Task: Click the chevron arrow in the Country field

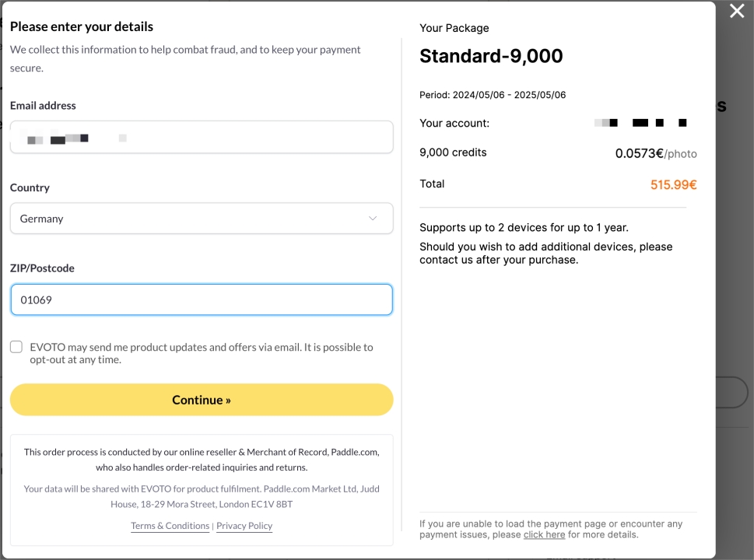Action: pos(373,219)
